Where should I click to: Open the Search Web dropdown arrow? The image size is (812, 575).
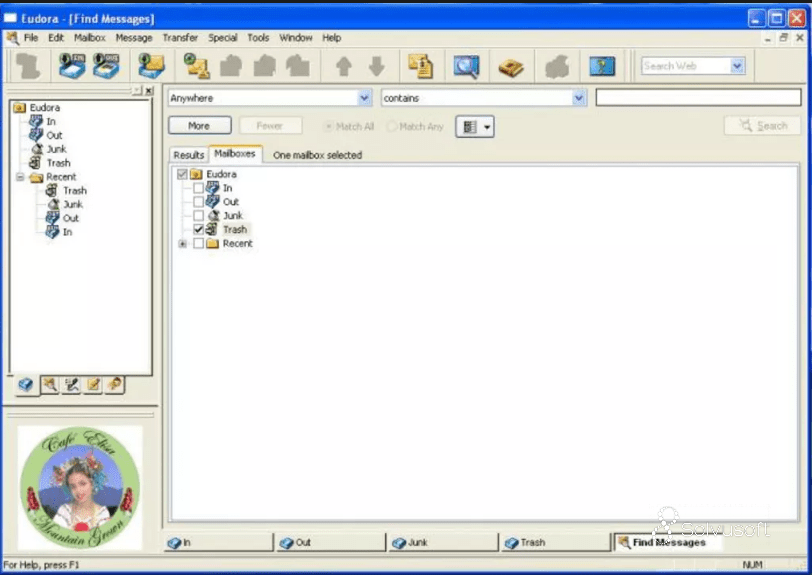(737, 66)
